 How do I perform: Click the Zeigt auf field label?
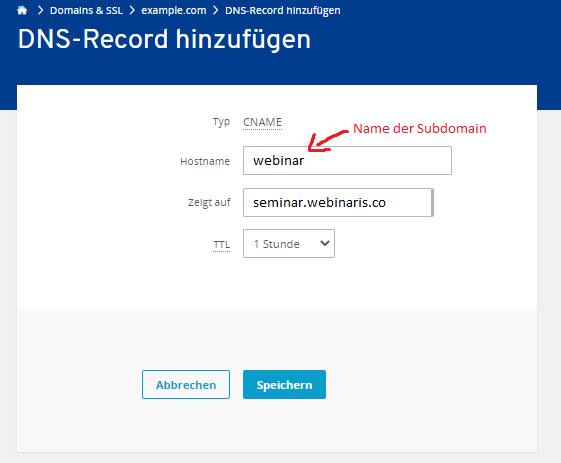coord(209,203)
